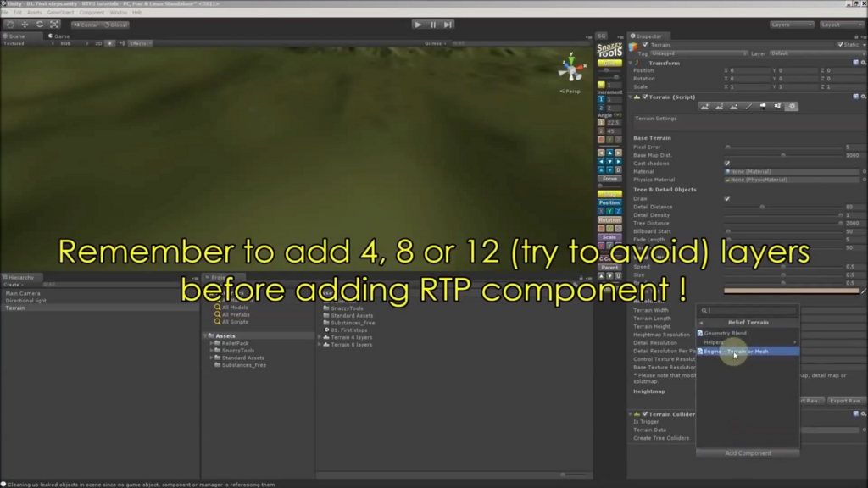The height and width of the screenshot is (488, 868).
Task: Click the Terrain object cube icon
Action: click(633, 47)
